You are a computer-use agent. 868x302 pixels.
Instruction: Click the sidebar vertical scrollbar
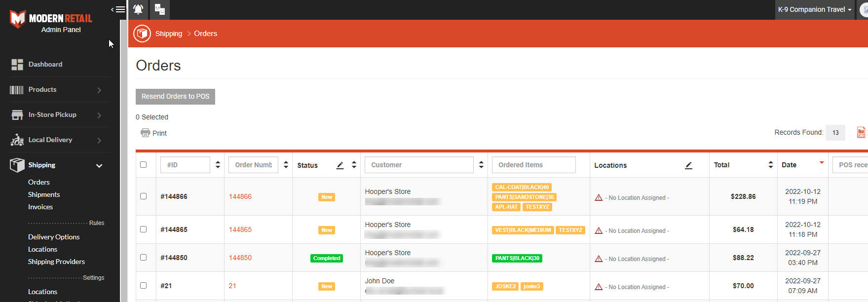[123, 160]
